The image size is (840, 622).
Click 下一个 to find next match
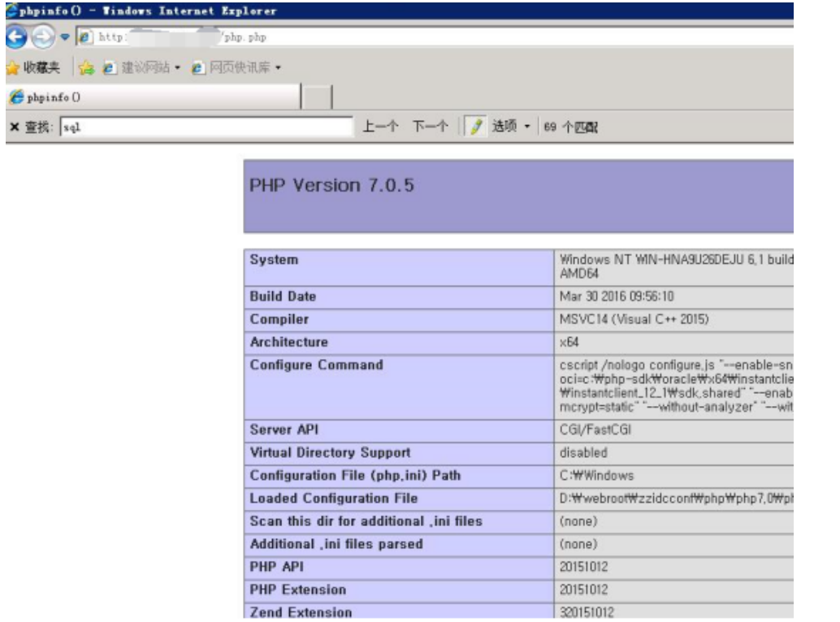pos(429,127)
